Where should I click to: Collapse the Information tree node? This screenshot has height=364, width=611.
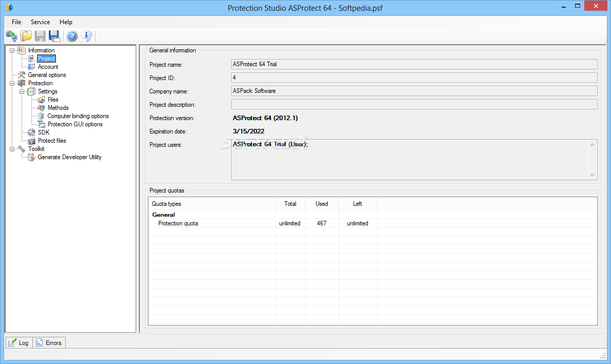(12, 50)
